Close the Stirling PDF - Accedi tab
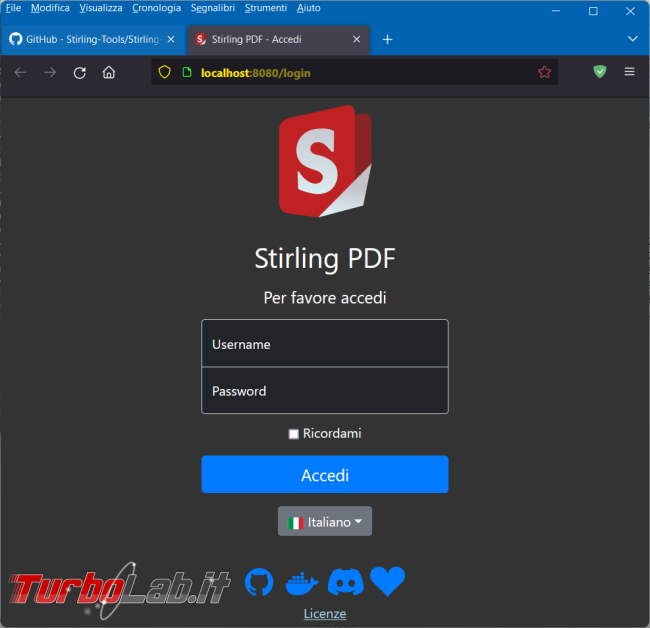Image resolution: width=650 pixels, height=628 pixels. 357,39
